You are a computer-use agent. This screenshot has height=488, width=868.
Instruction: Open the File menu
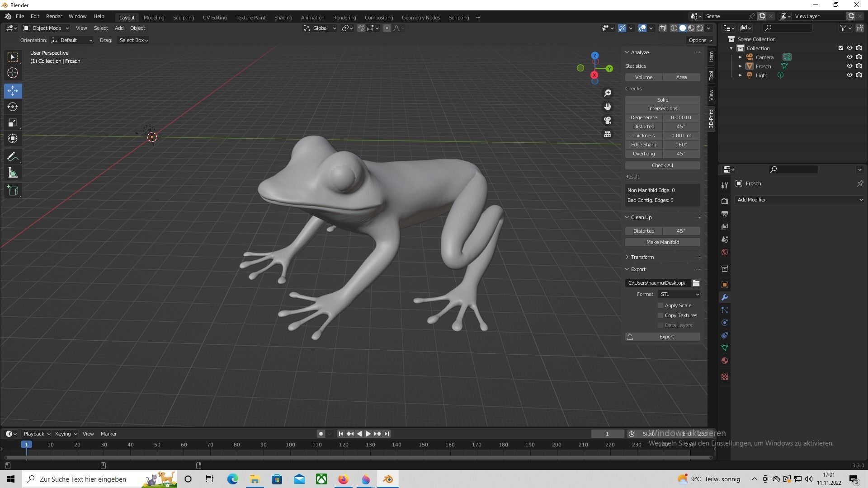coord(20,16)
